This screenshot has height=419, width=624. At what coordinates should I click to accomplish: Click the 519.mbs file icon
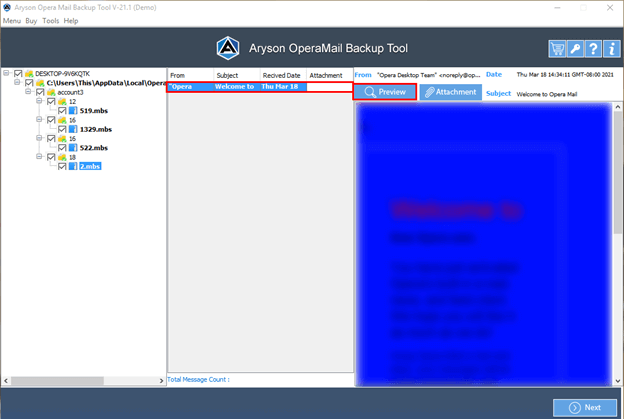pyautogui.click(x=73, y=111)
